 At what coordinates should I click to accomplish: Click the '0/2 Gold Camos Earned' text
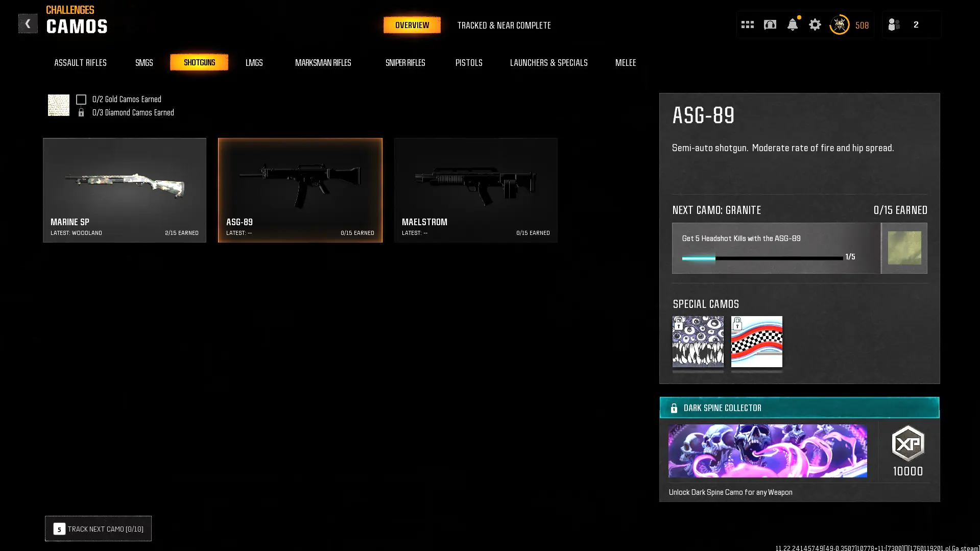[127, 99]
